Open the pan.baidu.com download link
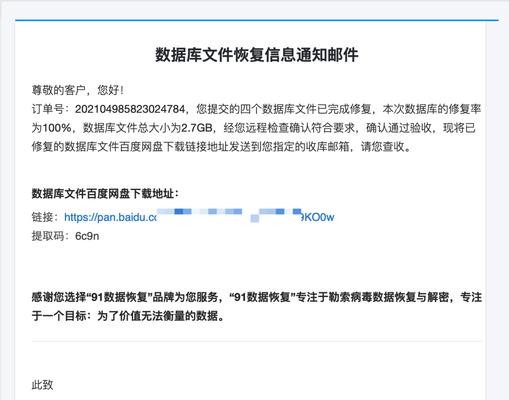Screen dimensions: 509x400 coord(199,217)
